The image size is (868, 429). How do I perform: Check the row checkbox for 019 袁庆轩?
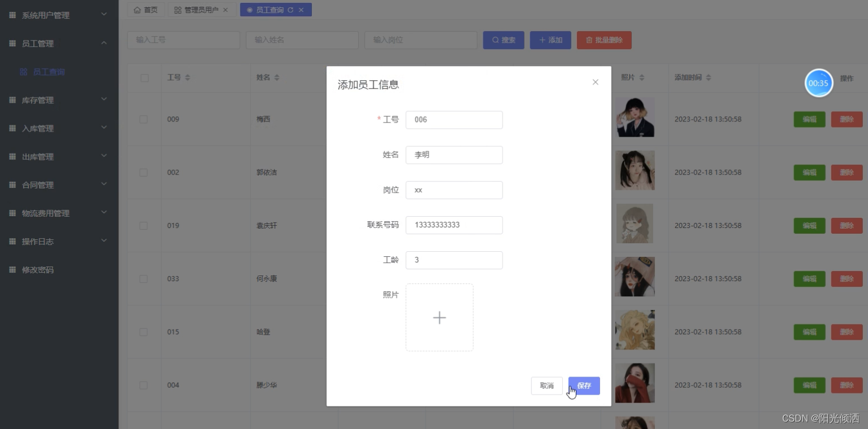143,225
